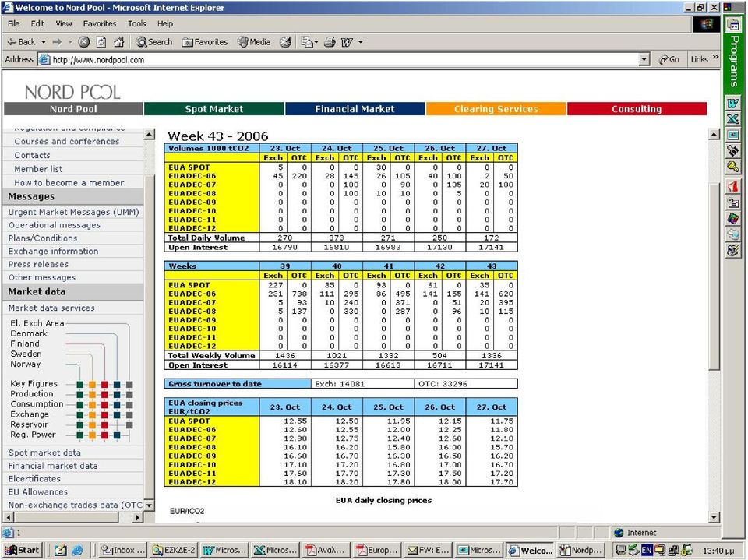The image size is (748, 560).
Task: Open the Search pane button
Action: click(x=153, y=42)
